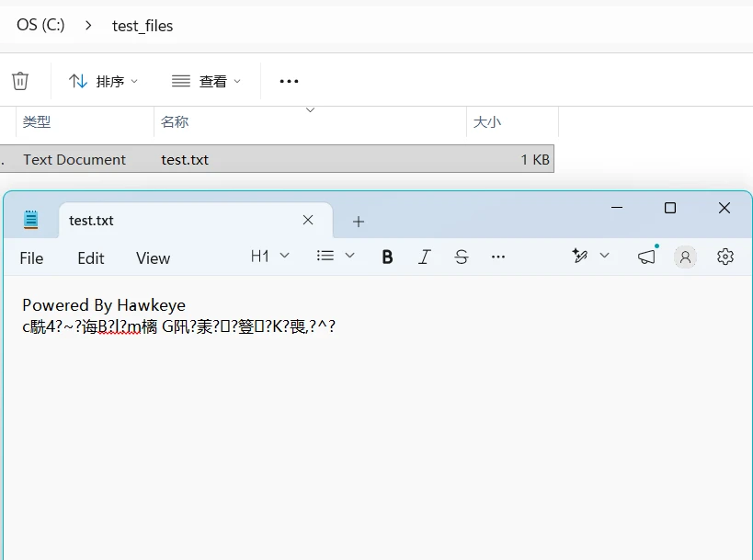Add a new Notepad tab

[359, 222]
